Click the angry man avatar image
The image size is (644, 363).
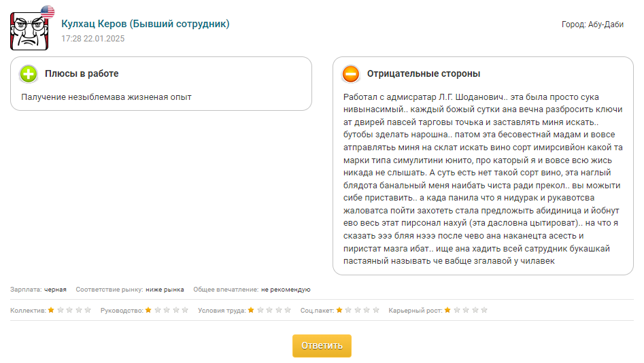[x=29, y=31]
